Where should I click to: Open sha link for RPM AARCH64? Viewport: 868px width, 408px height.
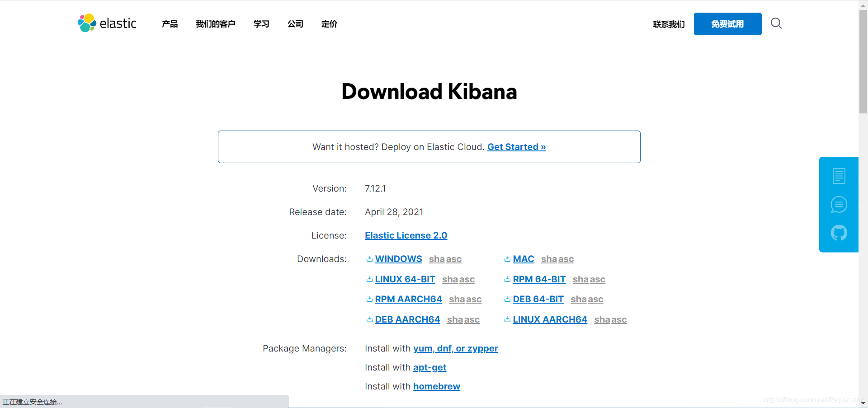tap(457, 299)
